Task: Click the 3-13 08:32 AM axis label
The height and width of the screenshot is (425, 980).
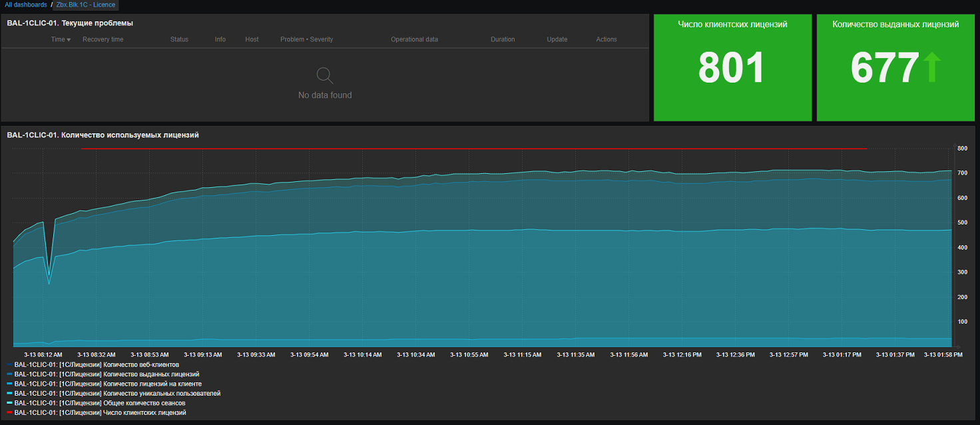Action: [96, 355]
